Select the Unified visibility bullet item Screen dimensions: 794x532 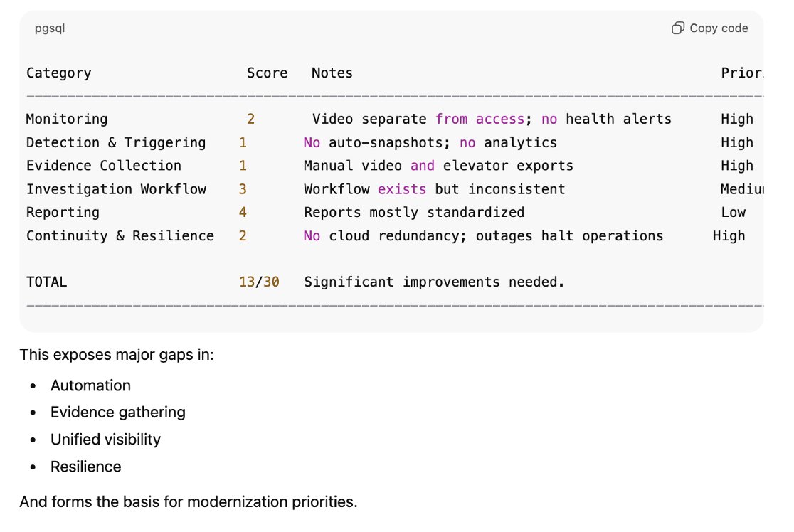point(105,440)
